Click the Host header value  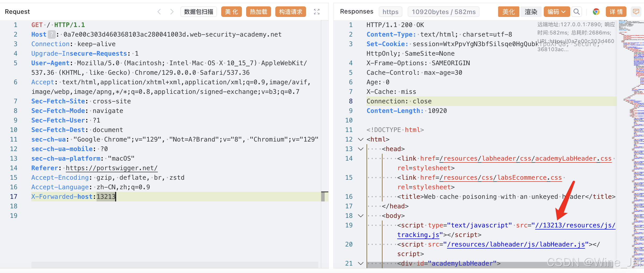173,34
